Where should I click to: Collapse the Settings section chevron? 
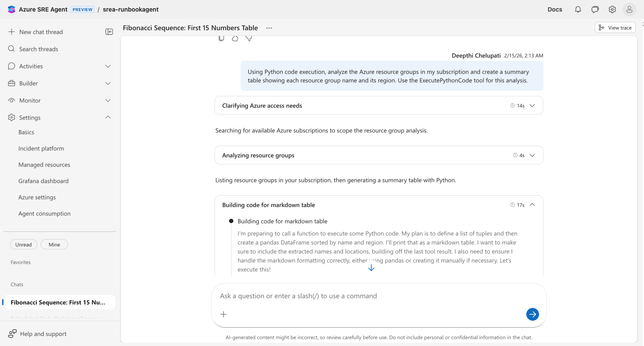pyautogui.click(x=108, y=117)
